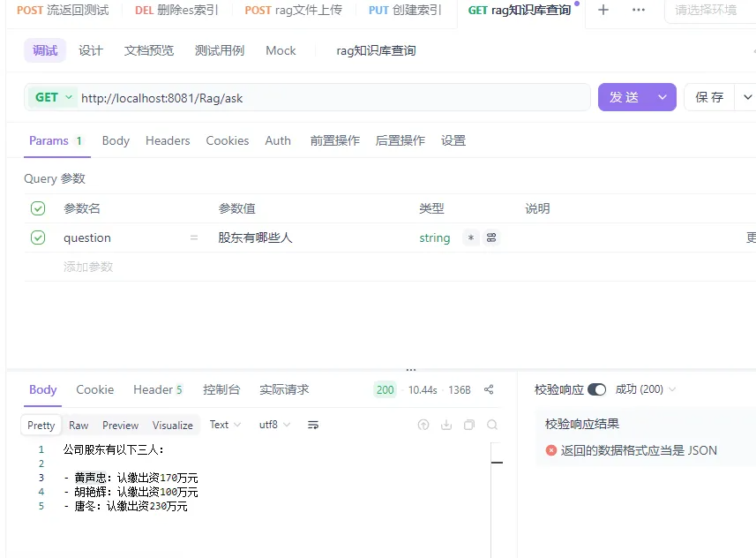Click the panel divider ellipsis handle
Screen dimensions: 756x558
click(x=411, y=370)
